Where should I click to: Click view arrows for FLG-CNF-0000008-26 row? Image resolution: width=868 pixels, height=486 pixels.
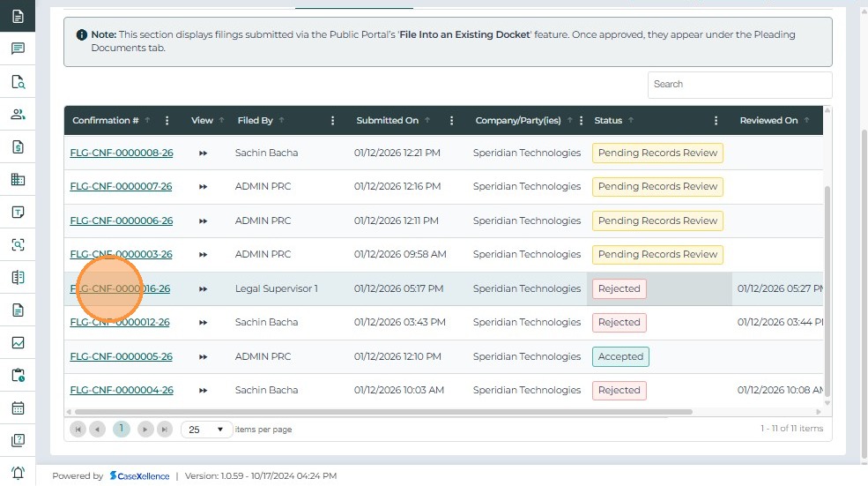pyautogui.click(x=204, y=153)
